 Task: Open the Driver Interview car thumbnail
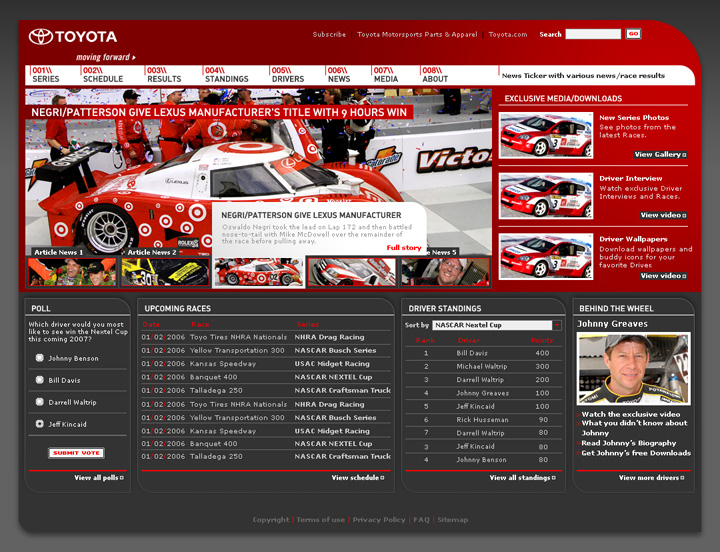545,196
